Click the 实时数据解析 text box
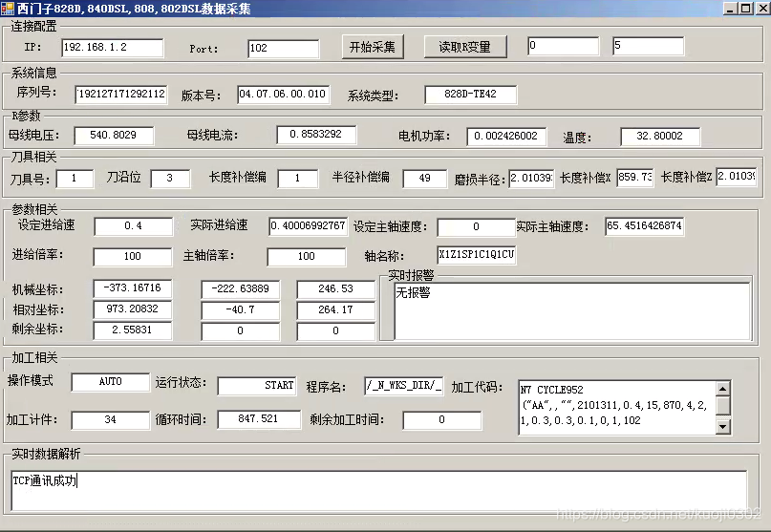This screenshot has width=771, height=532. point(379,491)
